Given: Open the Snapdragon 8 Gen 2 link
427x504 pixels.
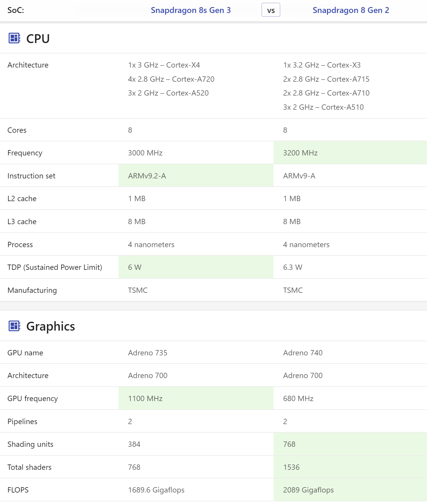Looking at the screenshot, I should coord(351,10).
